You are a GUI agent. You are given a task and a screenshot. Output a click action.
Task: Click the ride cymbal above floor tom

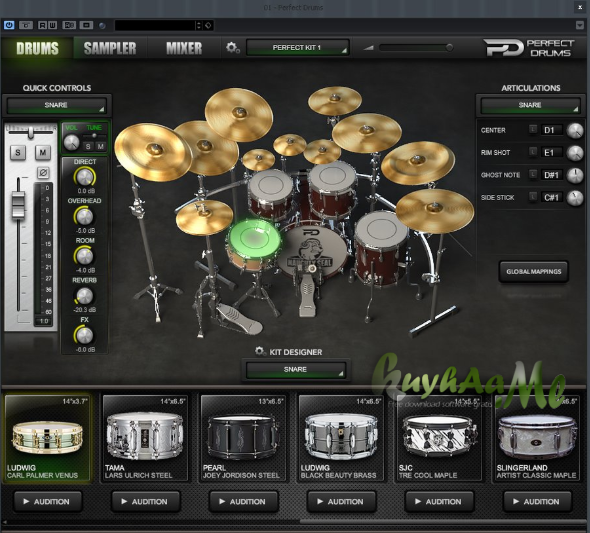tap(435, 210)
